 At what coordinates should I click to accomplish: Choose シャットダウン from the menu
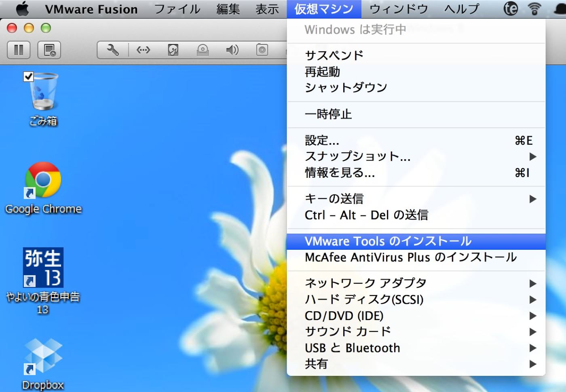(416, 88)
